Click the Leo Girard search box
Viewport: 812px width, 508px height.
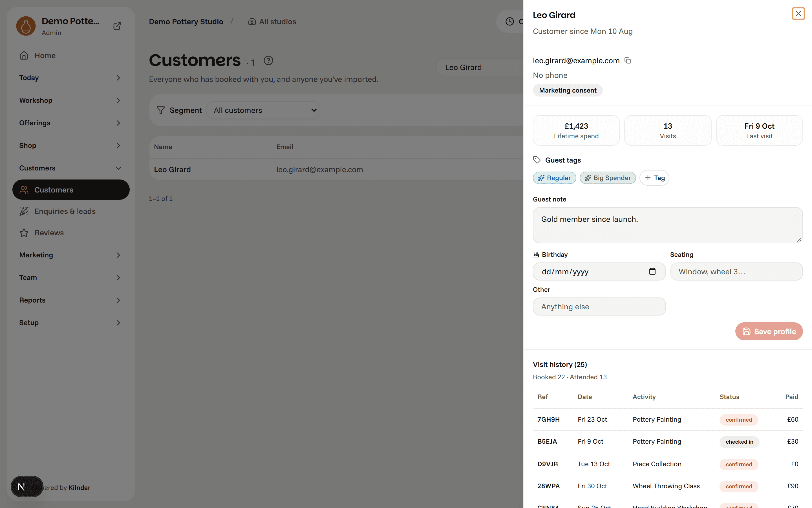[x=480, y=67]
